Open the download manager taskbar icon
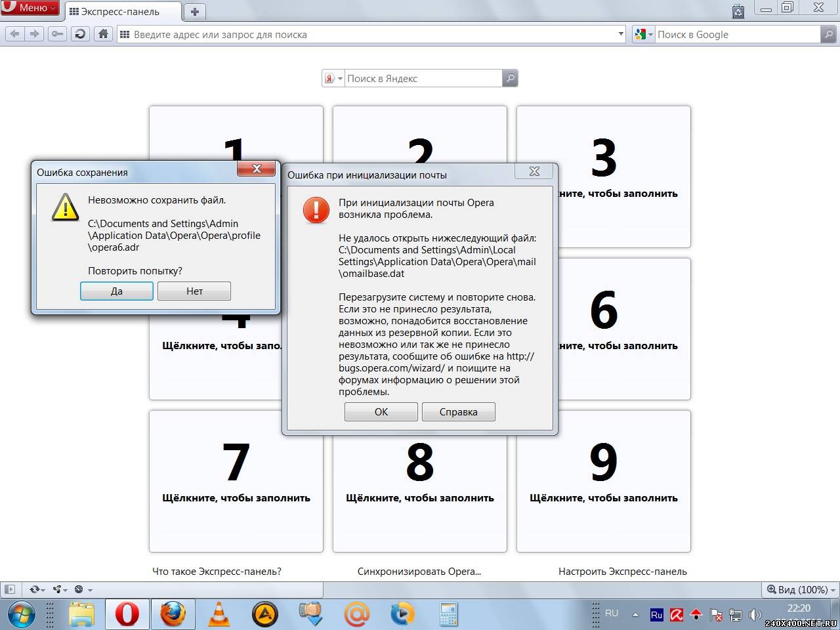Viewport: 840px width, 630px height. [311, 614]
